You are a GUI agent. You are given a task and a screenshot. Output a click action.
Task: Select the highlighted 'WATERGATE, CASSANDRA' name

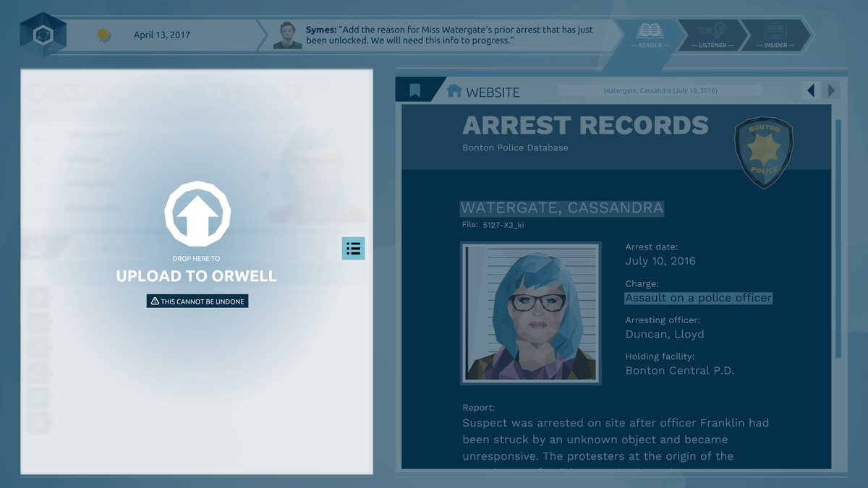click(x=561, y=208)
